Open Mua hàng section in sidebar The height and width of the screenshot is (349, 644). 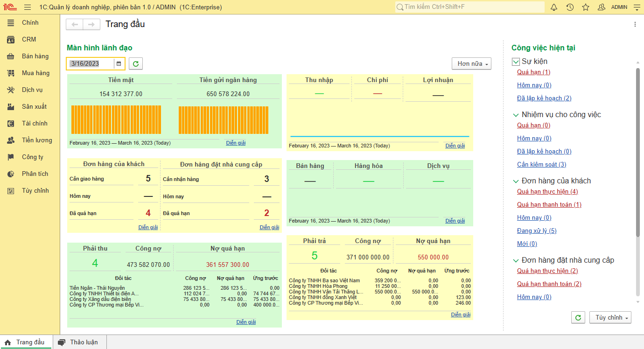pyautogui.click(x=30, y=73)
